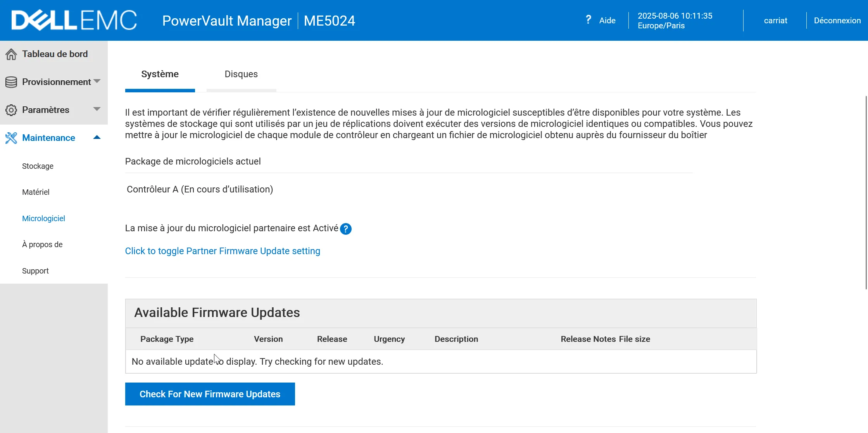Click the Dell EMC logo

coord(74,20)
